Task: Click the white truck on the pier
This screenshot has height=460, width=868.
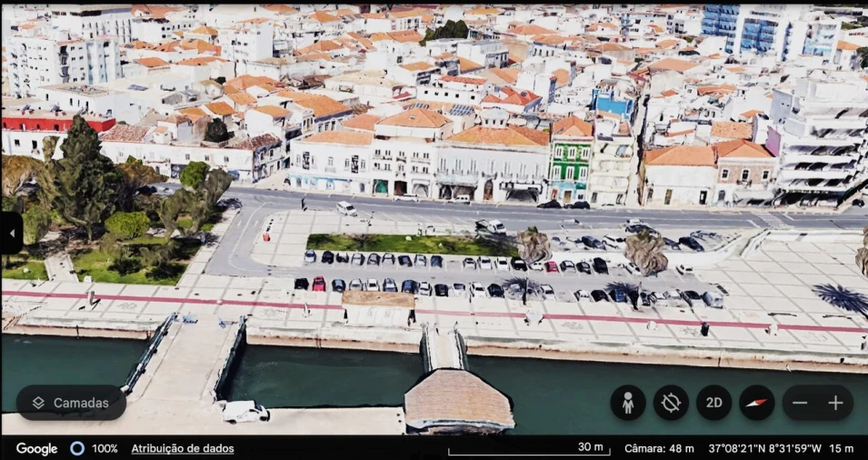Action: [245, 411]
